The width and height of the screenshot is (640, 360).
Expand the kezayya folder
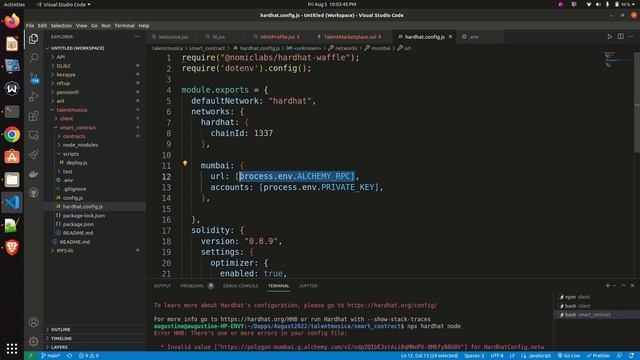[66, 75]
